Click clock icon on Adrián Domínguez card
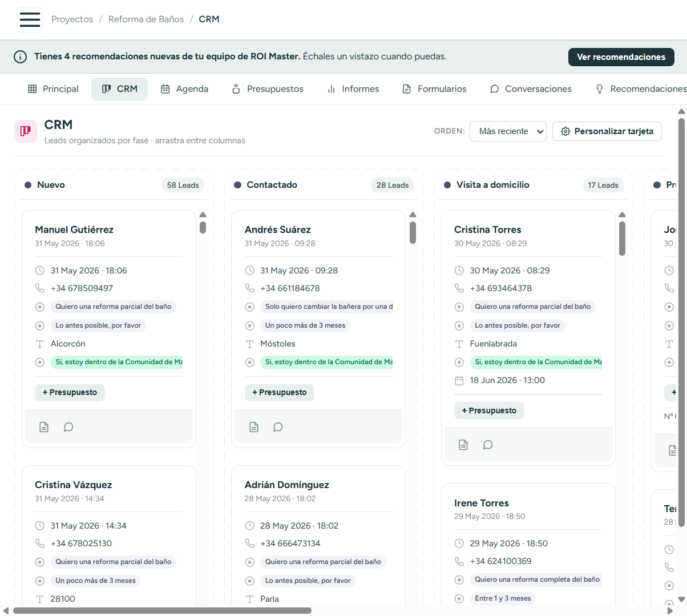This screenshot has width=687, height=616. pyautogui.click(x=249, y=526)
